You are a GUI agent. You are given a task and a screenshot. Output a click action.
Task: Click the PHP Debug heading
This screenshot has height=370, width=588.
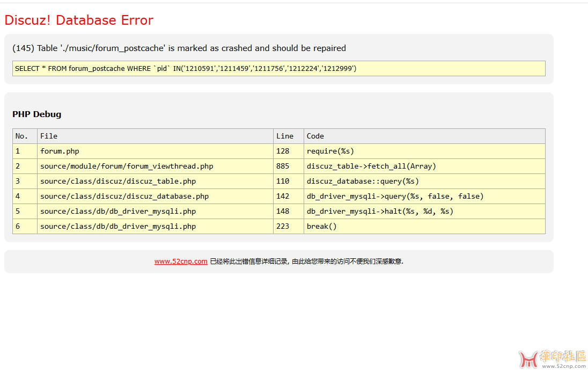(36, 114)
